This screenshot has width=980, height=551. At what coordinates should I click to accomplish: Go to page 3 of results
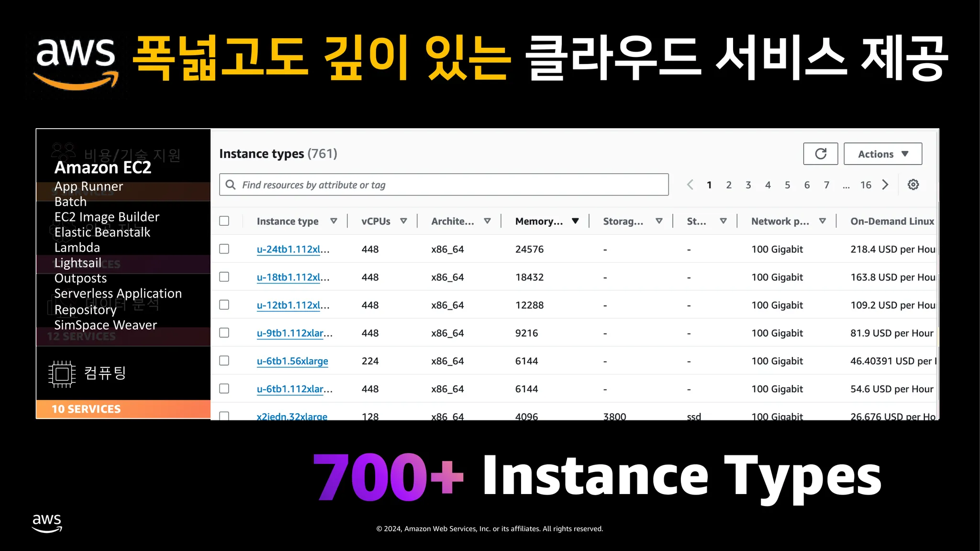click(748, 185)
